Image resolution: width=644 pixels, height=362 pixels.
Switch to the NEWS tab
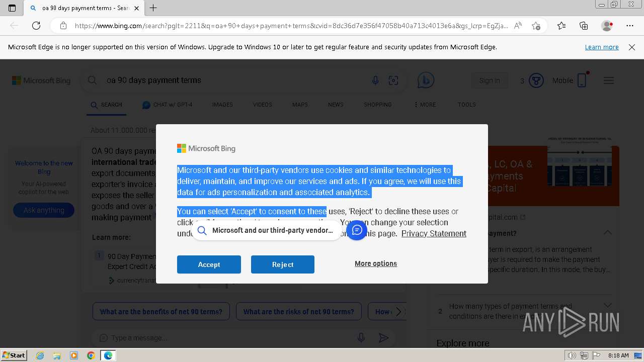pyautogui.click(x=336, y=105)
